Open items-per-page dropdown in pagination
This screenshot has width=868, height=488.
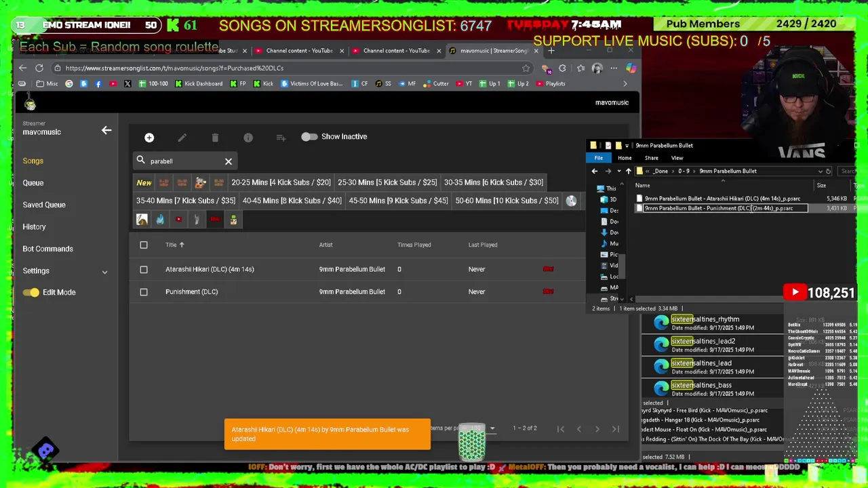point(492,428)
